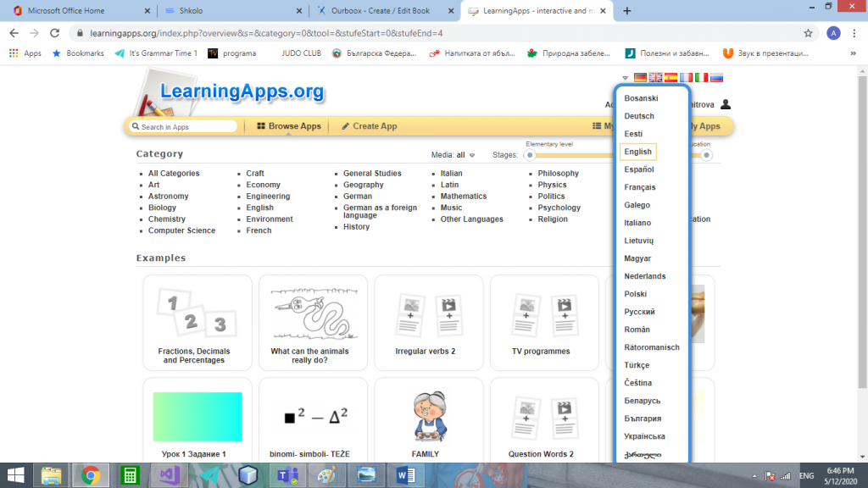The image size is (868, 488).
Task: Open the What can the animals really do example
Action: pos(314,323)
